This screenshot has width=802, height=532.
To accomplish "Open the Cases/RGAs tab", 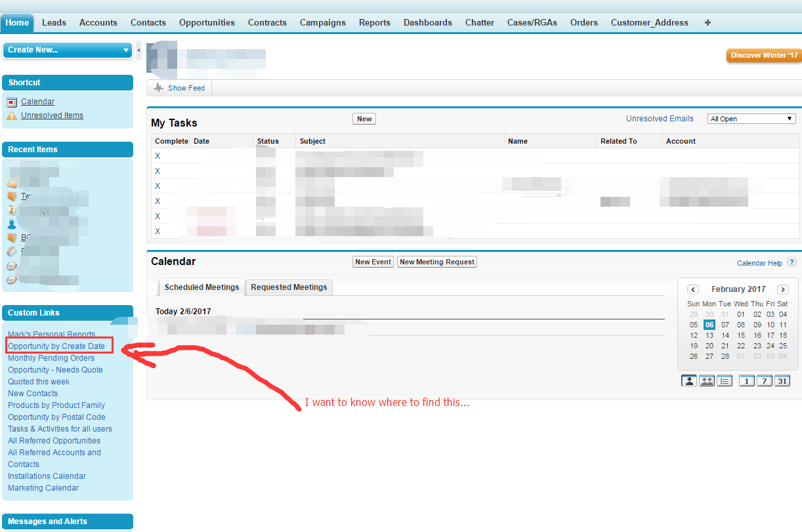I will (x=532, y=22).
